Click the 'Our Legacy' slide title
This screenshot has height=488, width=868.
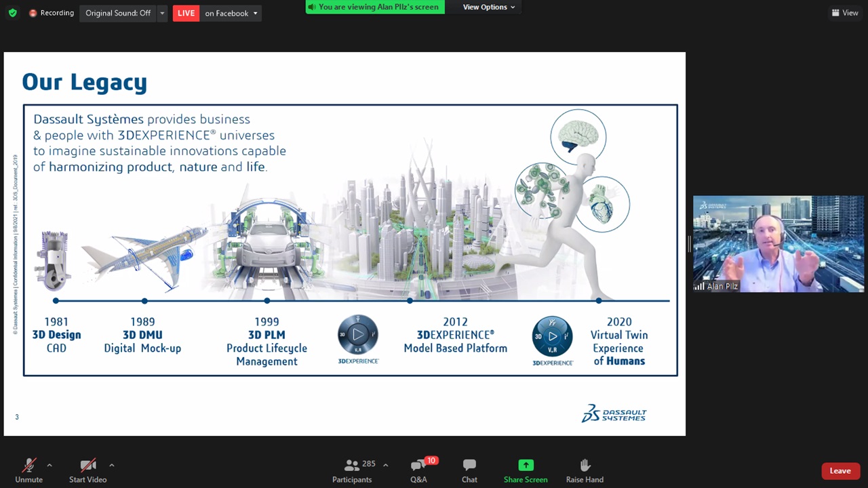pyautogui.click(x=85, y=82)
